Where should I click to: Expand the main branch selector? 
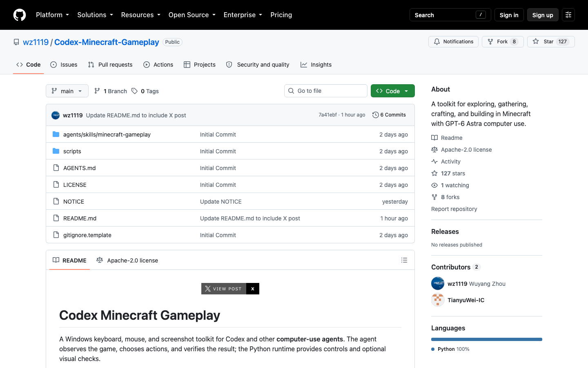[67, 91]
